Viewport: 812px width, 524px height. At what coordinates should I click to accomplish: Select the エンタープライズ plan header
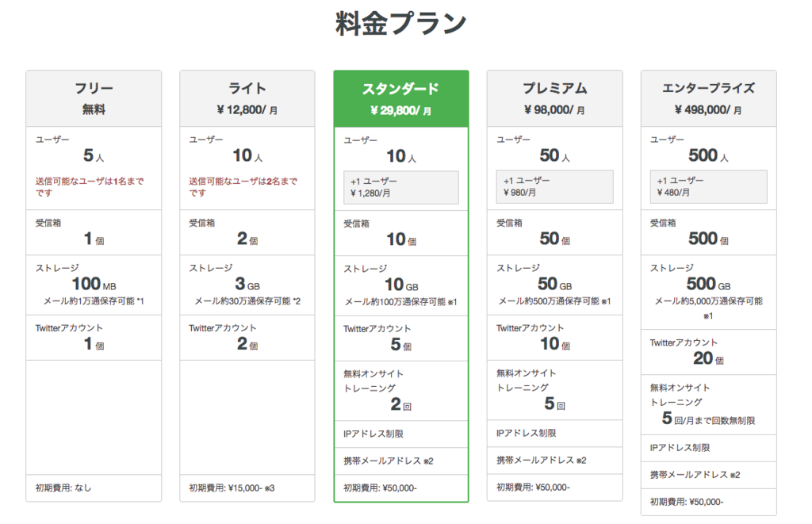pyautogui.click(x=708, y=98)
